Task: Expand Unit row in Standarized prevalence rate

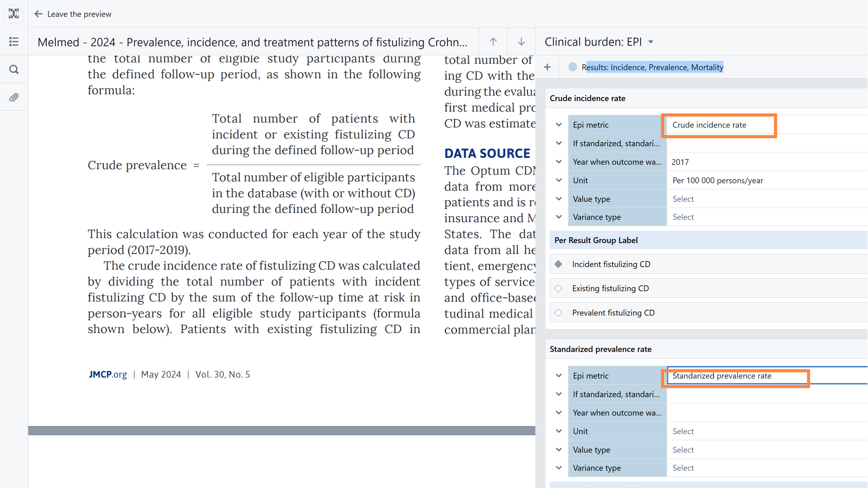Action: click(x=559, y=431)
